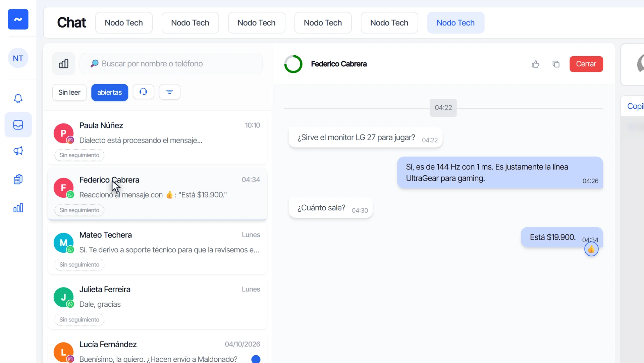This screenshot has width=644, height=363.
Task: Open the filter lines icon button
Action: (170, 92)
